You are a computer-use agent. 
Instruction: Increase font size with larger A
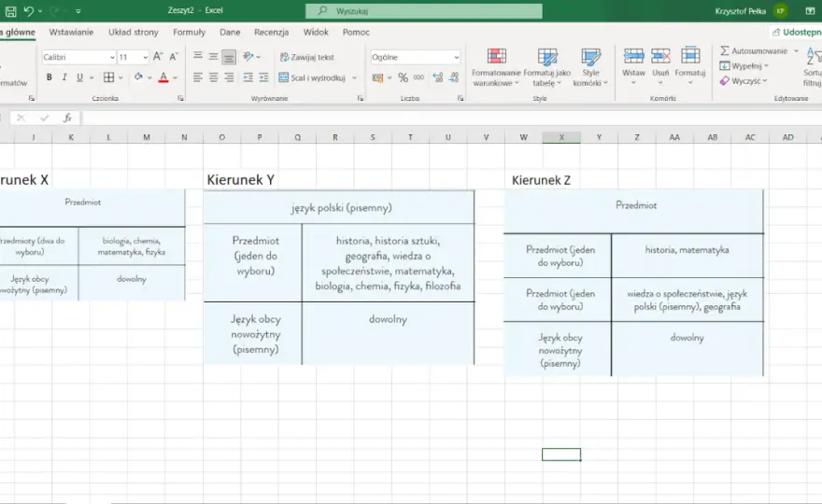tap(158, 57)
